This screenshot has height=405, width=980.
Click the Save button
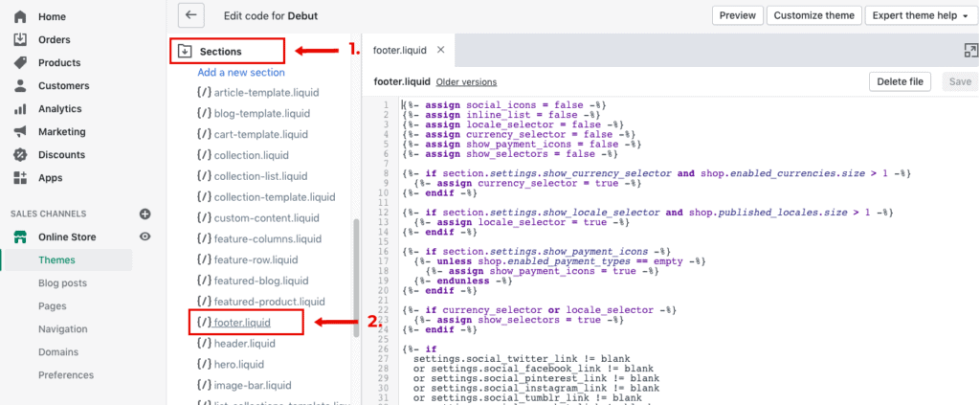pyautogui.click(x=960, y=82)
